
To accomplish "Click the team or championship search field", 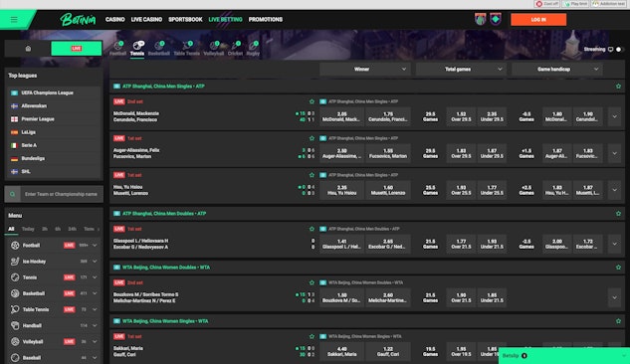I will pos(62,194).
